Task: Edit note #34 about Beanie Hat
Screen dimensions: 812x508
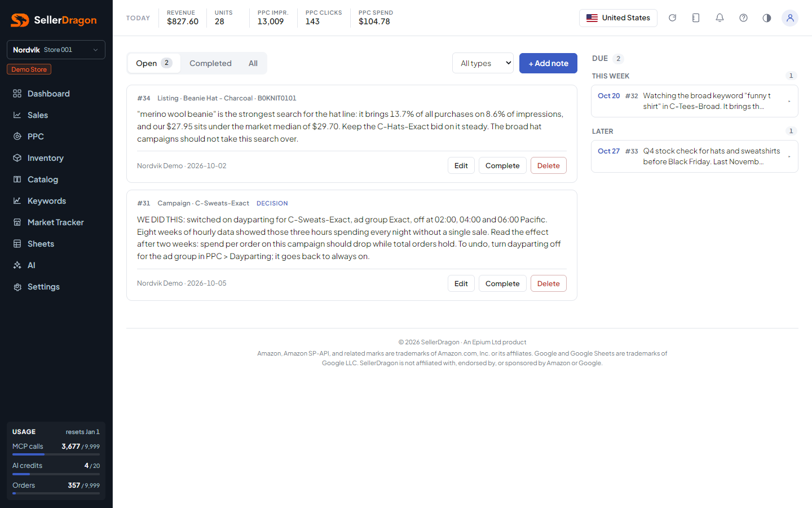Action: [461, 165]
